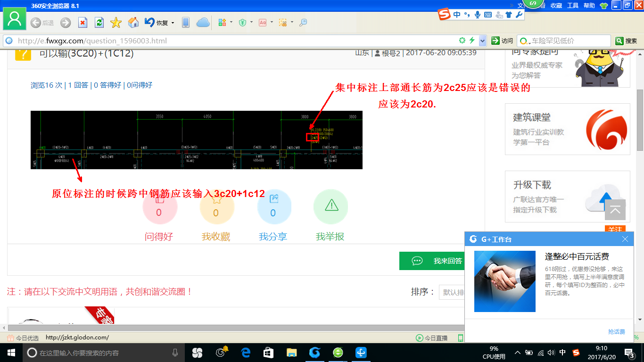Screen dimensions: 644x362
Task: Click the 我举报 warning triangle icon
Action: [x=331, y=206]
